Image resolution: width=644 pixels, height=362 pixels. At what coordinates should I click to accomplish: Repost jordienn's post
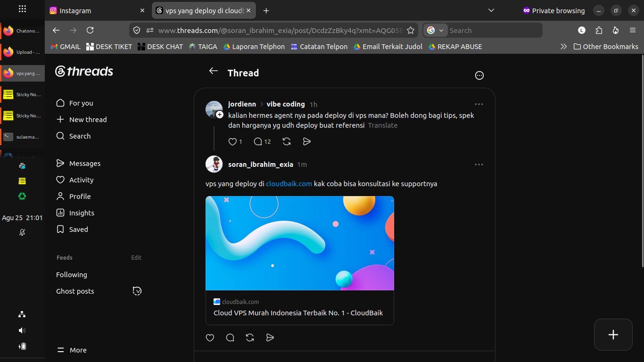[287, 141]
